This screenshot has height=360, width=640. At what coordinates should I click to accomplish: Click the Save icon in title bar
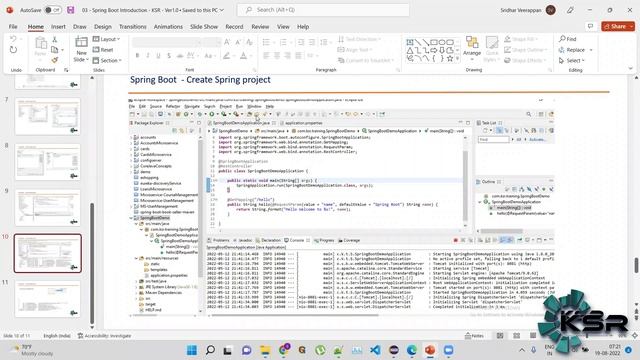pyautogui.click(x=71, y=10)
